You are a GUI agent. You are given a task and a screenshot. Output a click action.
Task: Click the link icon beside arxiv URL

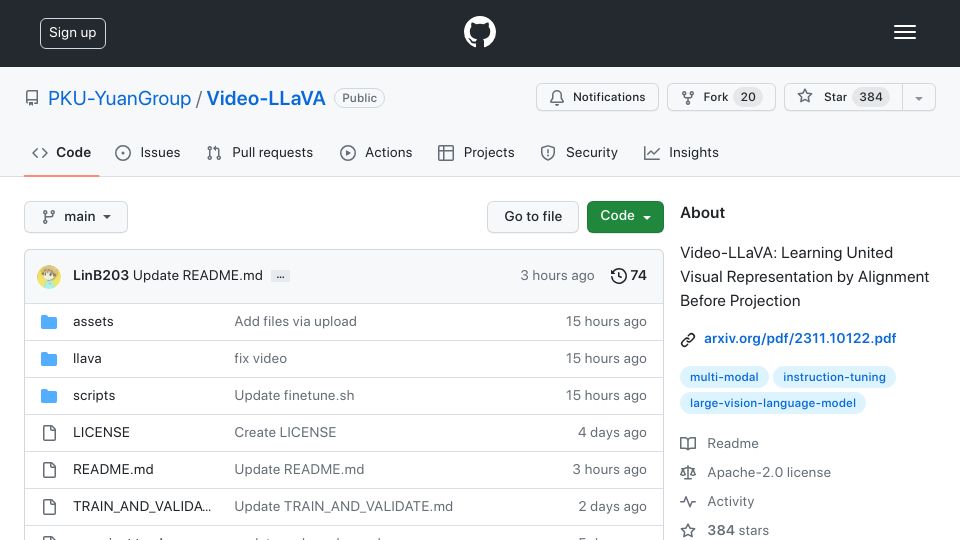[688, 340]
